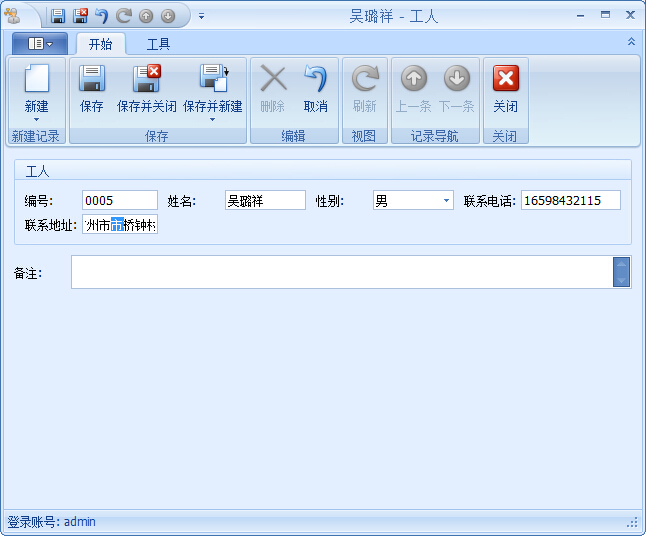646x536 pixels.
Task: Click the red 关闭 (Close) ribbon icon
Action: point(506,80)
